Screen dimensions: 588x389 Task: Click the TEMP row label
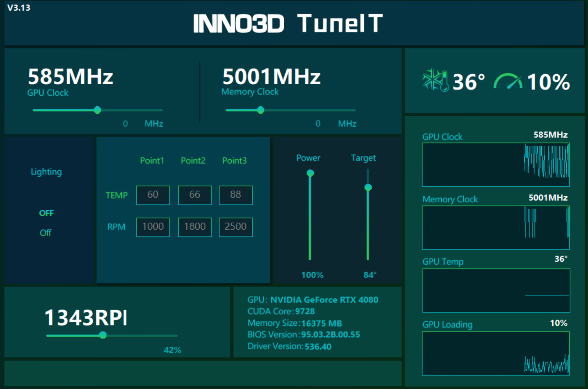[x=117, y=195]
